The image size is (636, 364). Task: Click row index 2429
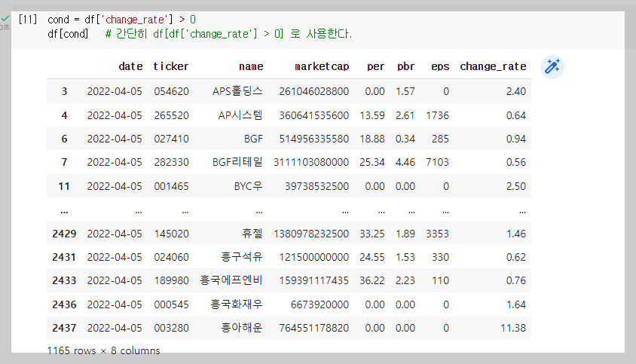pos(64,234)
